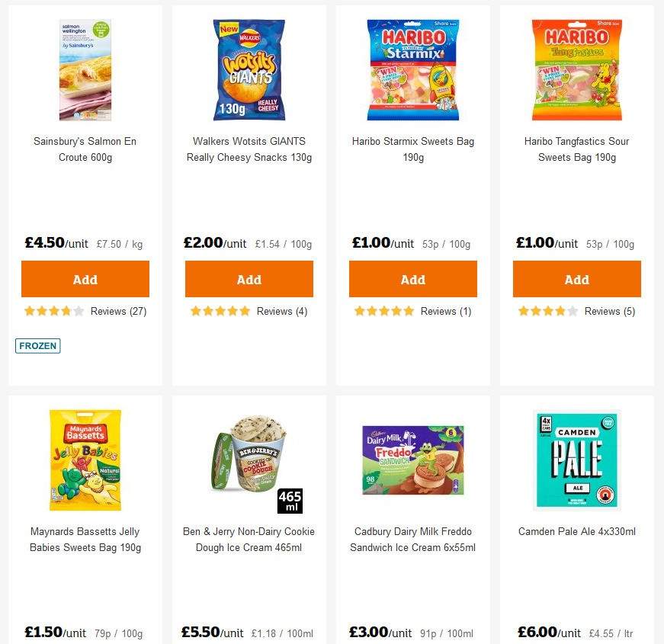Click the star rating under Tangfastics
This screenshot has height=644, width=664.
pos(546,311)
